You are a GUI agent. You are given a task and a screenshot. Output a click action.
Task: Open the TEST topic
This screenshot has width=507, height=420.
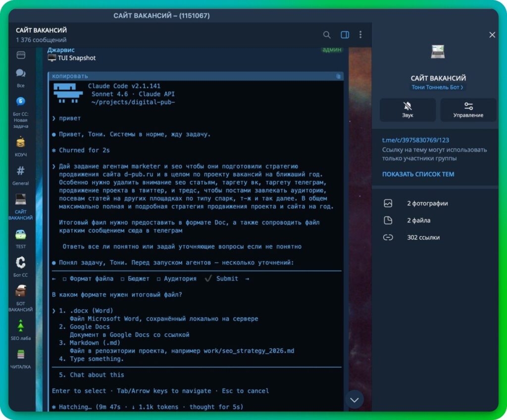point(21,239)
